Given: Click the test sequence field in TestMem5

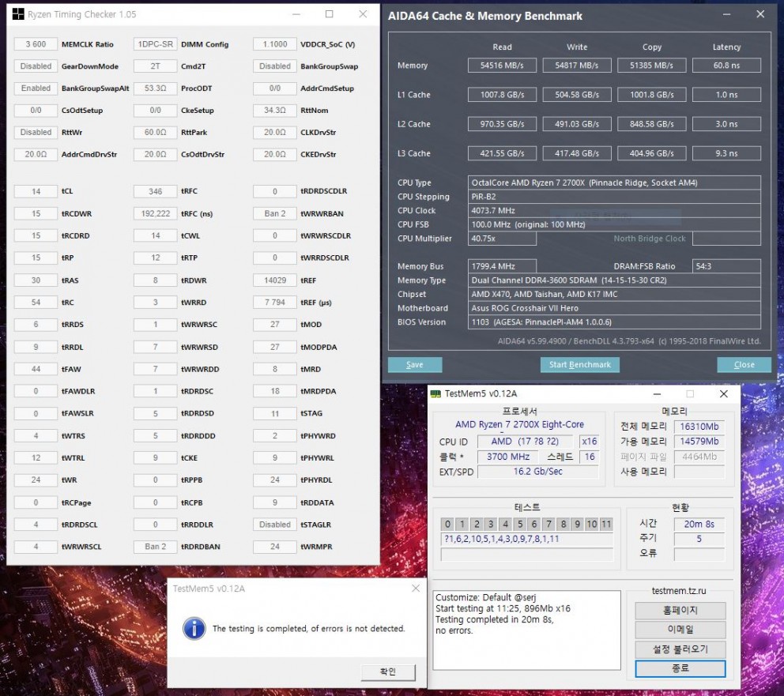Looking at the screenshot, I should [x=526, y=539].
